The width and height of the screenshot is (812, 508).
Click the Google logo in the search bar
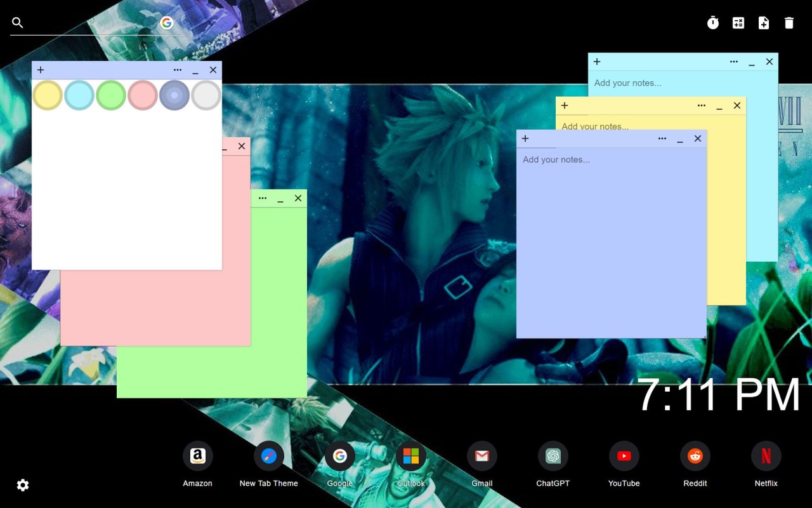coord(167,23)
